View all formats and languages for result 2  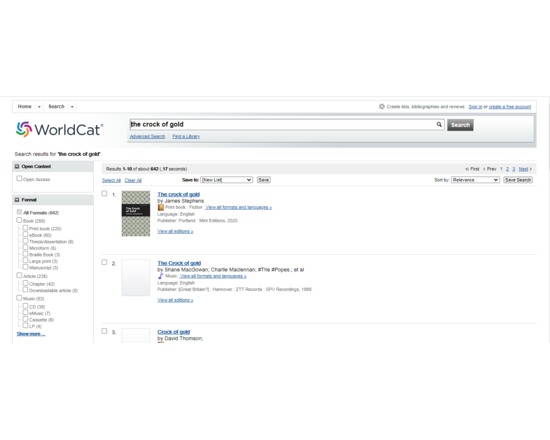(x=213, y=276)
